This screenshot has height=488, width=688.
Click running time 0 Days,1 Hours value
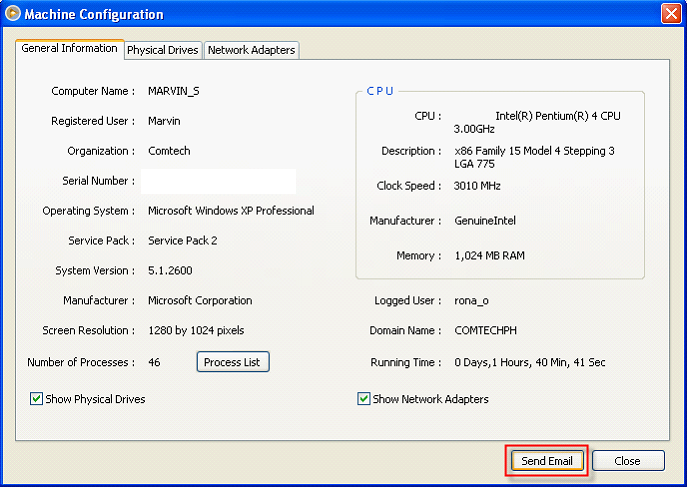tap(530, 362)
